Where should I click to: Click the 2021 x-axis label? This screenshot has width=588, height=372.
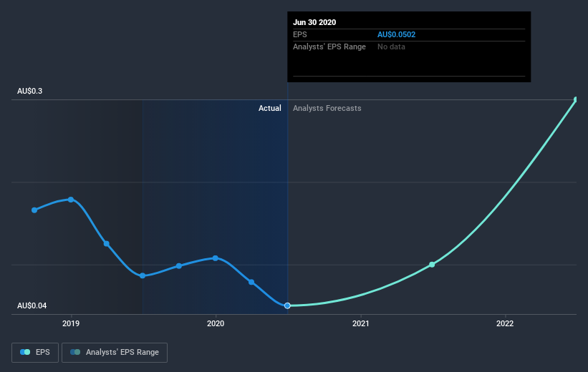point(361,323)
